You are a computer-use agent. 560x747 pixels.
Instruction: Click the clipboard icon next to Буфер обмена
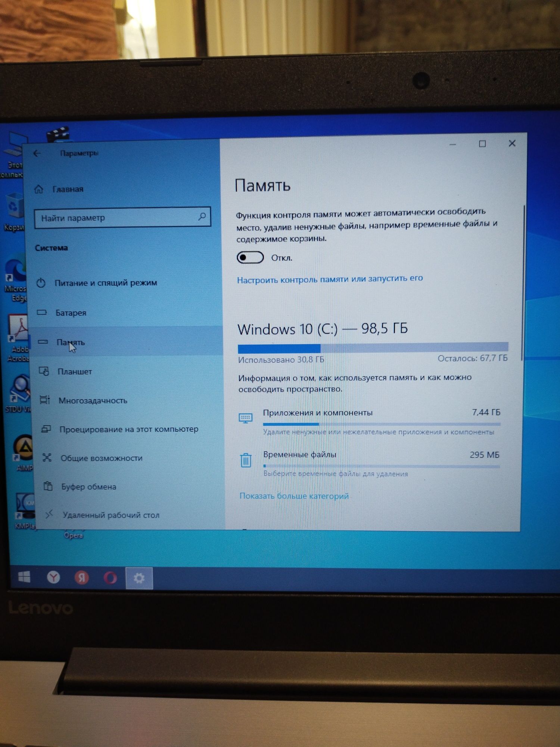tap(48, 486)
